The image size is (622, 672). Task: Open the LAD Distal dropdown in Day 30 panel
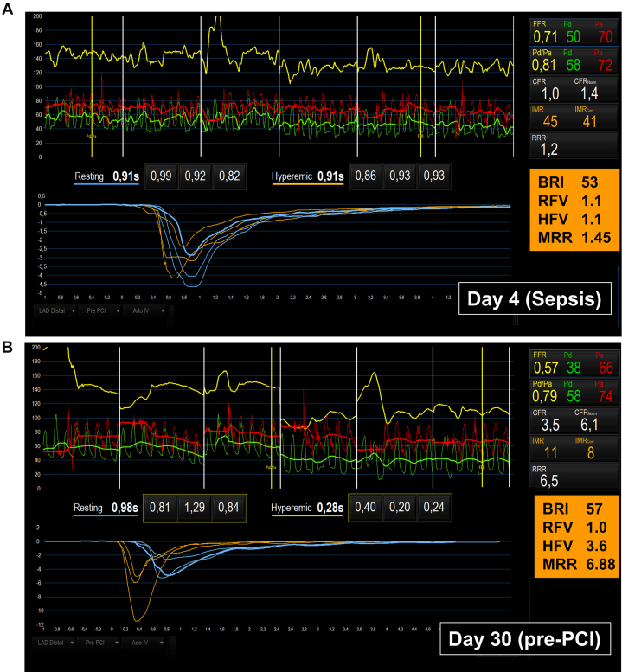pyautogui.click(x=55, y=643)
